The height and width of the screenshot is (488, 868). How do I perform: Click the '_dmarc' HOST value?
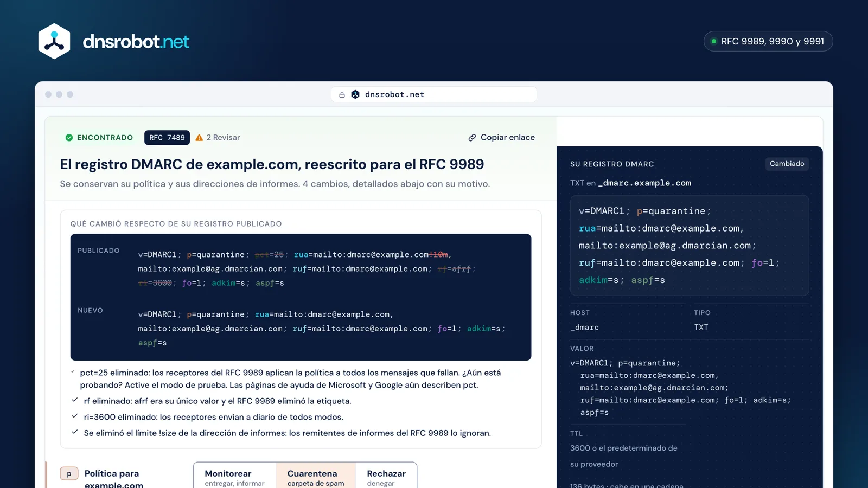tap(584, 328)
